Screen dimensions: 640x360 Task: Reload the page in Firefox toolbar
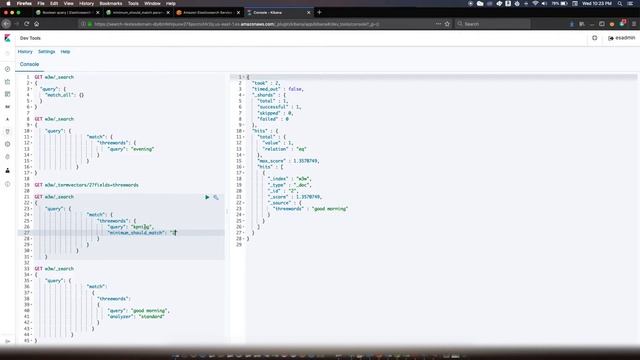(27, 24)
